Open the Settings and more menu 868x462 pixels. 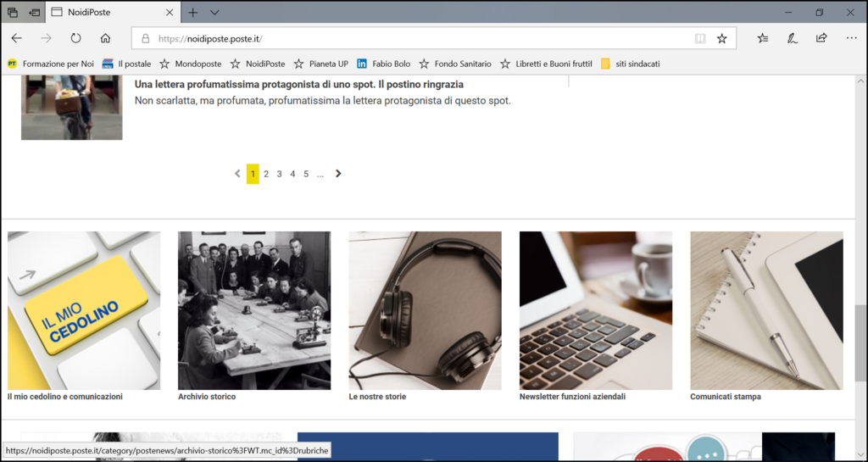[x=851, y=38]
